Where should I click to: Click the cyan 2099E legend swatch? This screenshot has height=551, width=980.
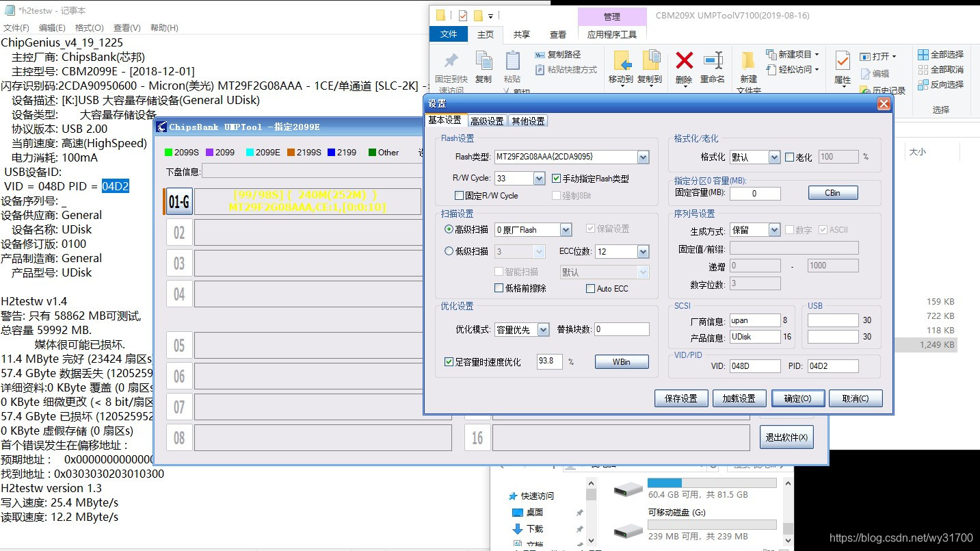pyautogui.click(x=250, y=153)
